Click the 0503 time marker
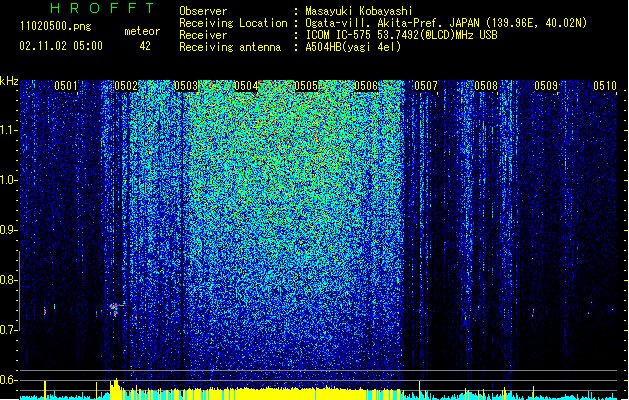This screenshot has width=629, height=400. click(x=186, y=86)
